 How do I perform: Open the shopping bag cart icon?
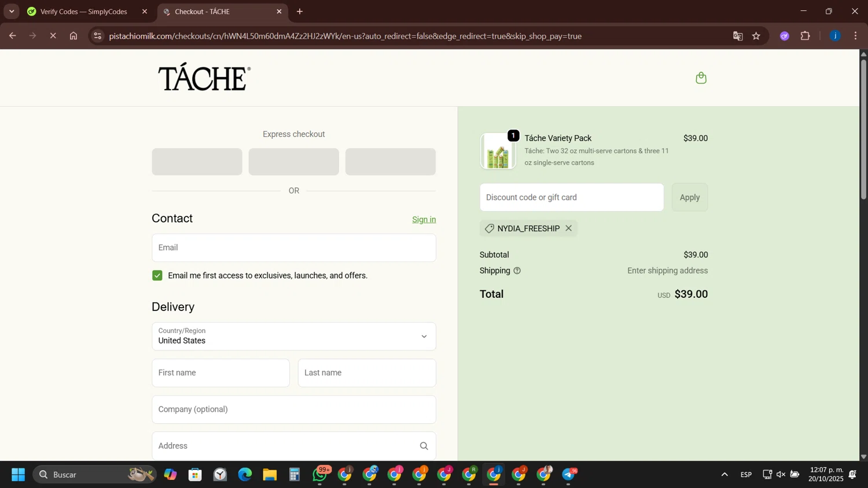coord(701,78)
